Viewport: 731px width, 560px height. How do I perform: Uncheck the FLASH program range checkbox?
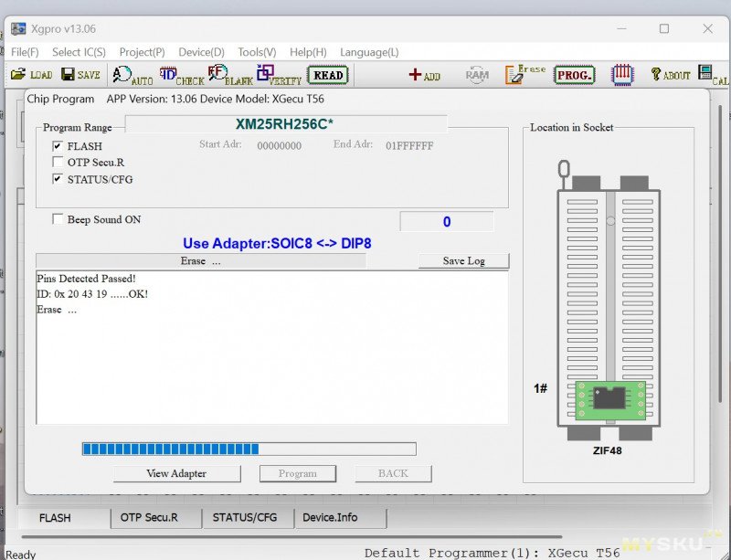point(58,146)
